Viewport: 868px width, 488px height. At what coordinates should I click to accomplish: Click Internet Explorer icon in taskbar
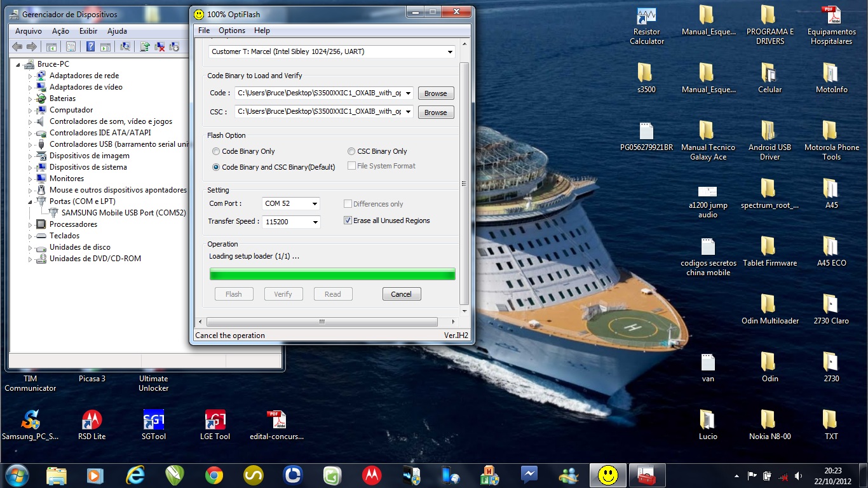135,475
